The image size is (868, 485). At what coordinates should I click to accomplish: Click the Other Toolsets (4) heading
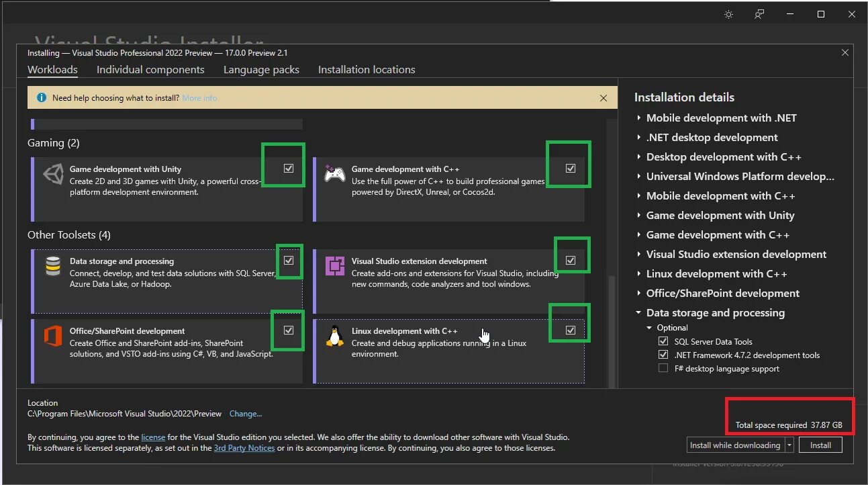point(69,235)
